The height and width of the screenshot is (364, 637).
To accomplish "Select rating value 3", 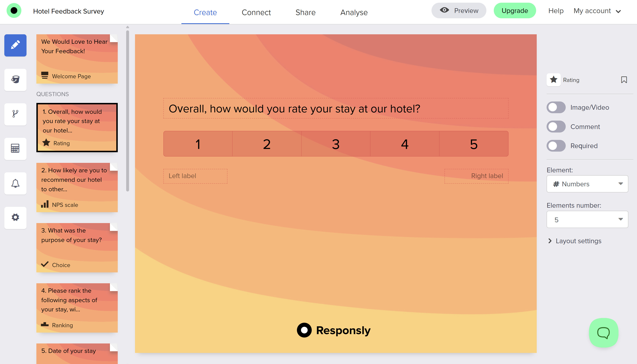I will click(x=336, y=144).
